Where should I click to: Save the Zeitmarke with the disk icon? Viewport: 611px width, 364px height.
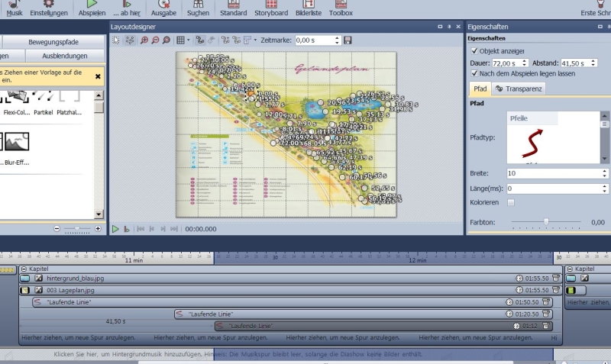(x=348, y=40)
